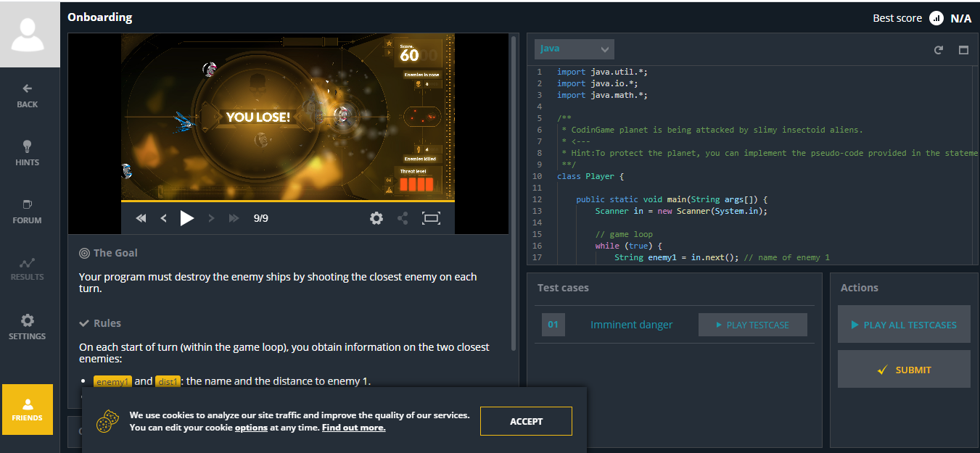Click the replay progress bar
Screen dimensions: 980x453
pos(288,201)
